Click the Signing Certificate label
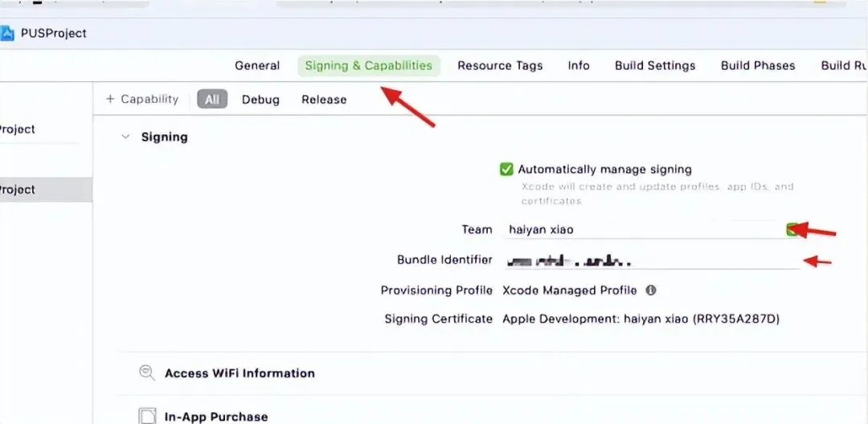This screenshot has width=868, height=424. pos(439,319)
